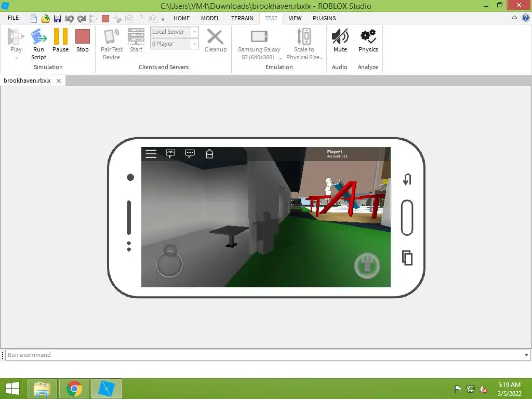This screenshot has width=532, height=399.
Task: Click the Run Script icon
Action: [38, 37]
